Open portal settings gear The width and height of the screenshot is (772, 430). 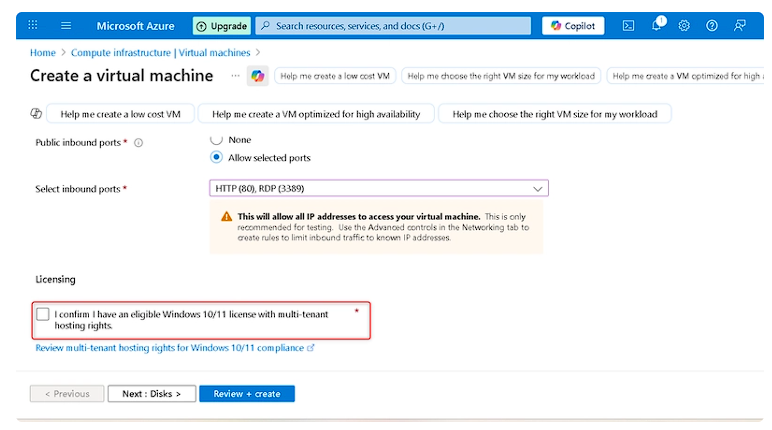684,26
